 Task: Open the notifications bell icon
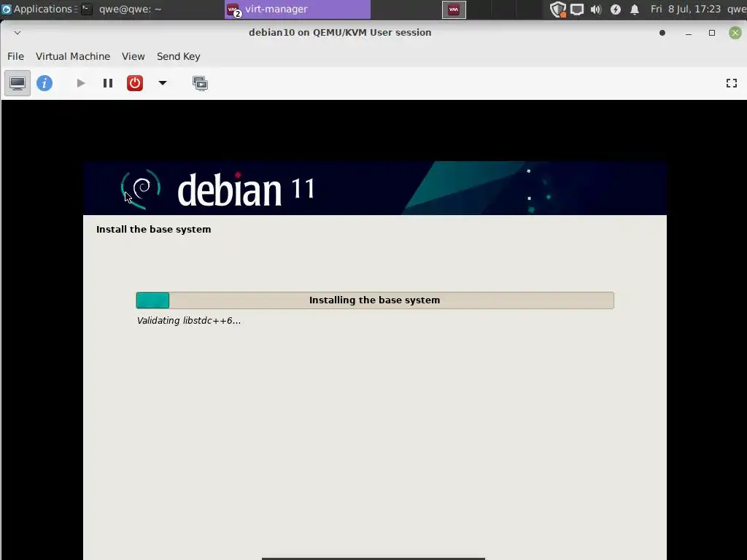(x=635, y=9)
